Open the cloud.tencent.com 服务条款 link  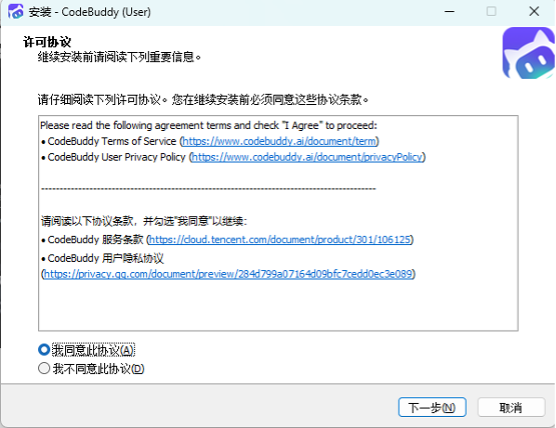pyautogui.click(x=279, y=239)
